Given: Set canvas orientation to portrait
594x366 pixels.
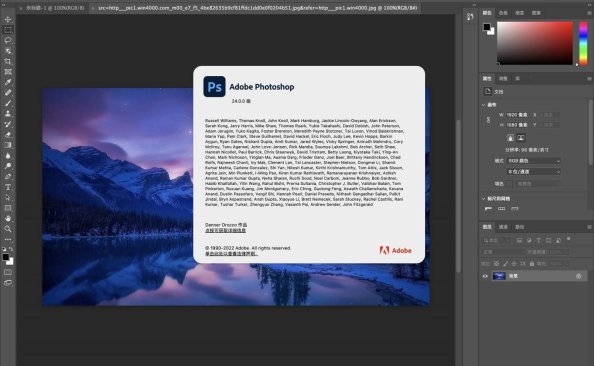Looking at the screenshot, I should (510, 138).
